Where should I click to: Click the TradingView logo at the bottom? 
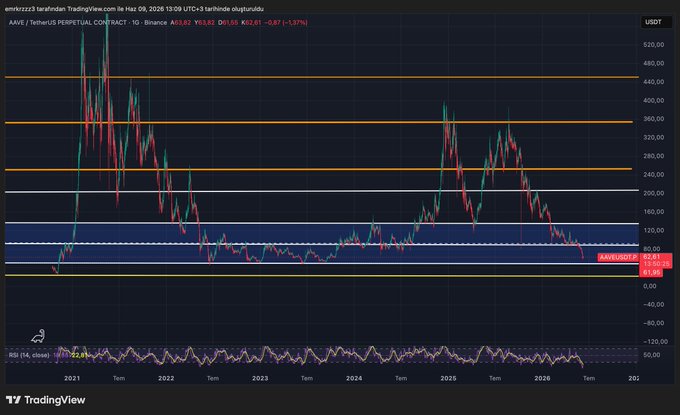point(46,400)
